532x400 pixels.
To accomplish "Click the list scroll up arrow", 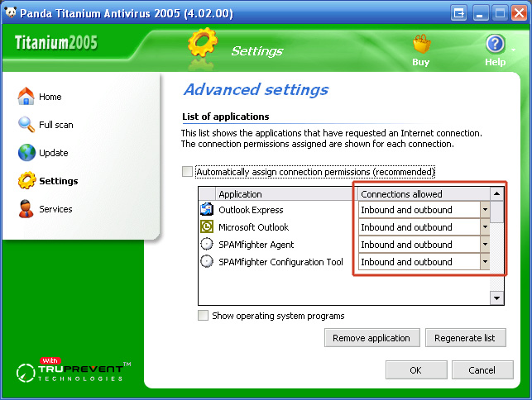I will point(497,193).
